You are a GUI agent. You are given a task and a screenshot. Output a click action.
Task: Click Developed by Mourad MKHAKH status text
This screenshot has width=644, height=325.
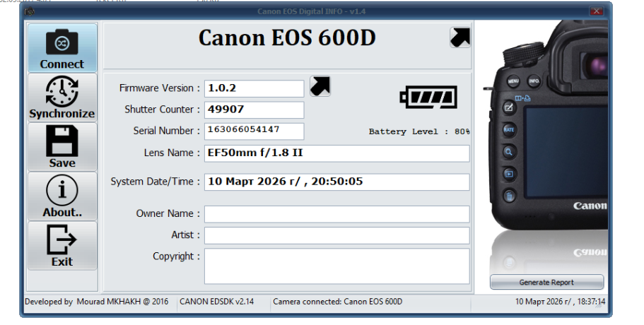pos(97,302)
